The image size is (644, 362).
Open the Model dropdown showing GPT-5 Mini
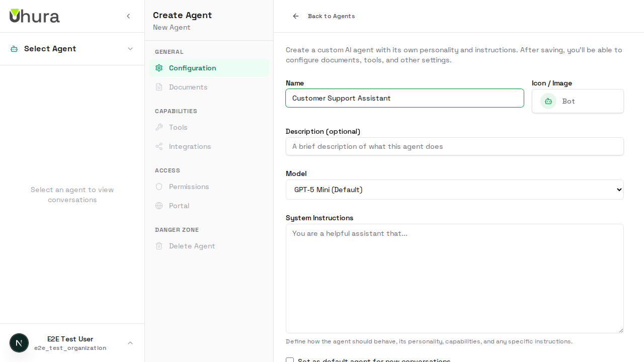454,190
